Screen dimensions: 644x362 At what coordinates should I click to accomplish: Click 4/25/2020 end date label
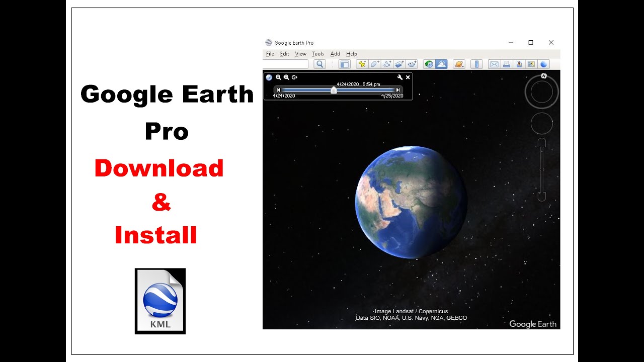point(392,96)
